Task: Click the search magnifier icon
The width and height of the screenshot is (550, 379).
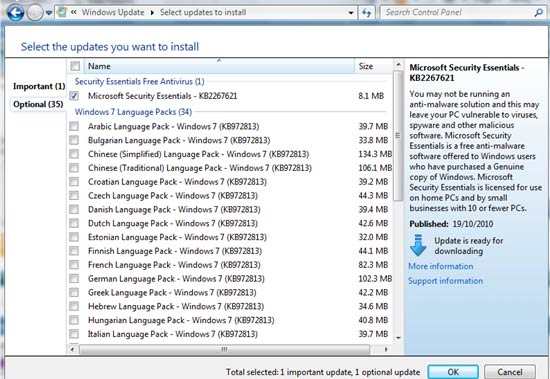Action: tap(538, 13)
